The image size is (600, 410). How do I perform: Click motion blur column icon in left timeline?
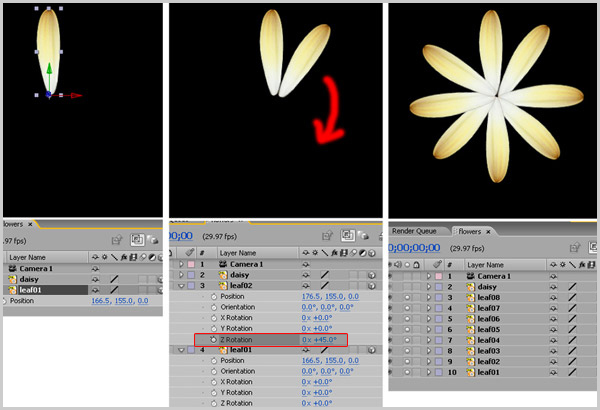tap(142, 257)
